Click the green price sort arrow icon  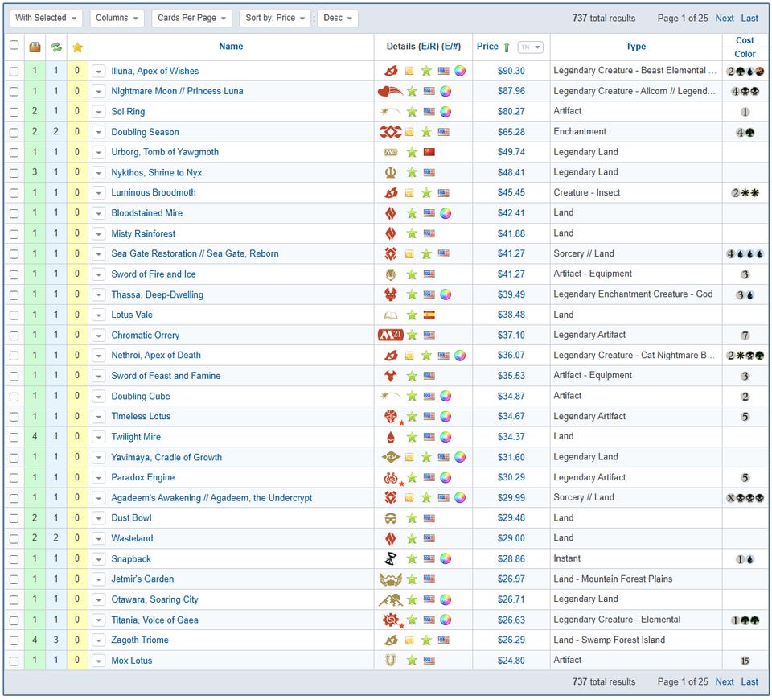tap(507, 47)
